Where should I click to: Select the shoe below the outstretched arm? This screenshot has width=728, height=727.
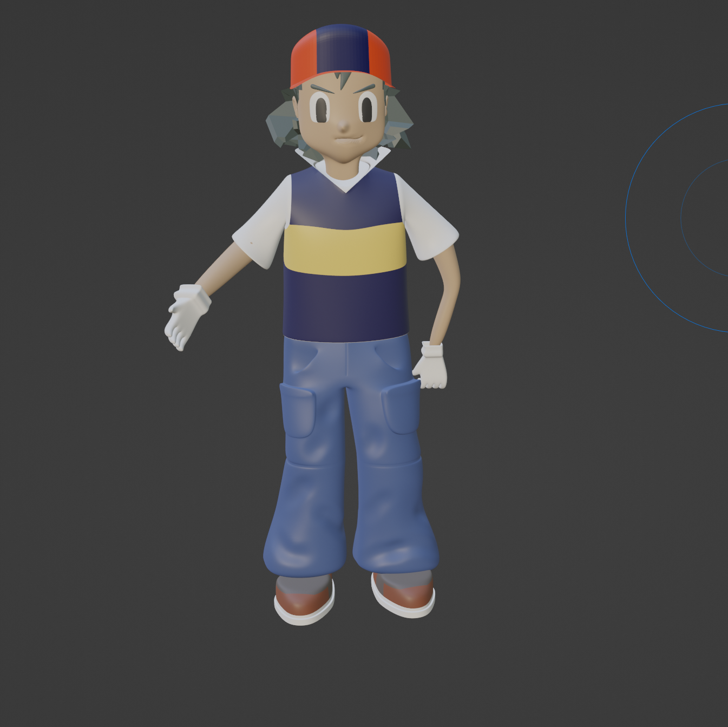click(x=304, y=599)
